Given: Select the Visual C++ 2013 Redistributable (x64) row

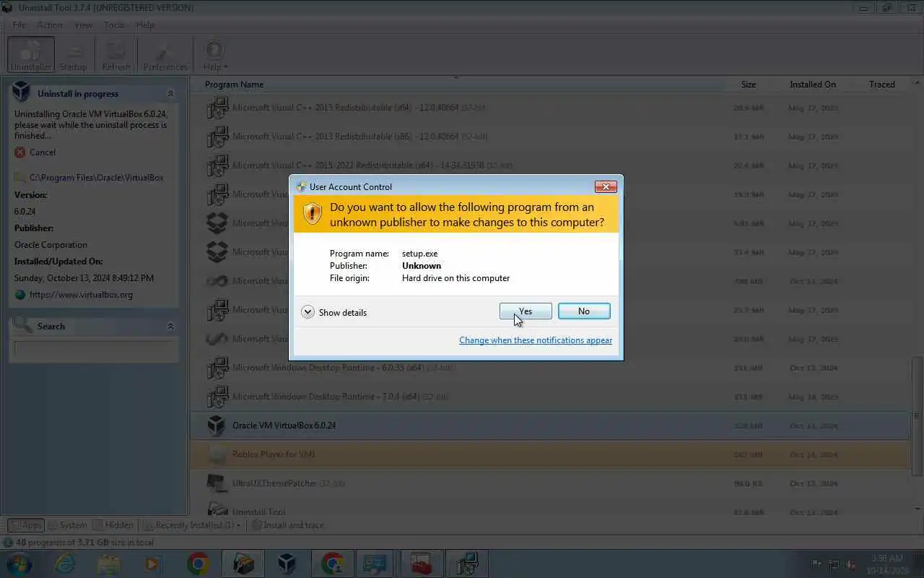Looking at the screenshot, I should [x=550, y=108].
